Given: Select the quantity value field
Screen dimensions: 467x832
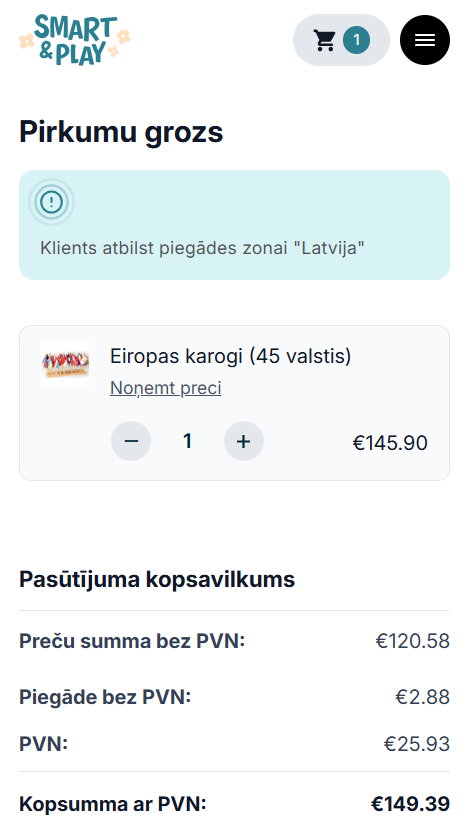Looking at the screenshot, I should (x=187, y=441).
